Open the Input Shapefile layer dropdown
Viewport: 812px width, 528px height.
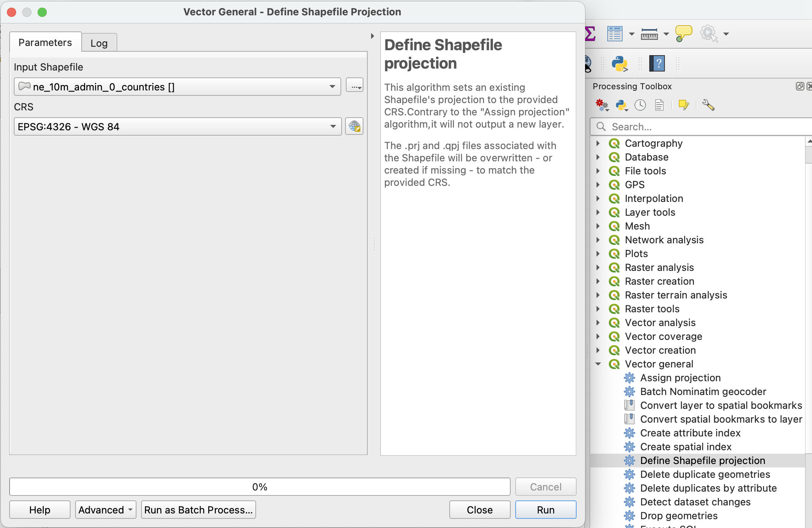click(x=177, y=87)
